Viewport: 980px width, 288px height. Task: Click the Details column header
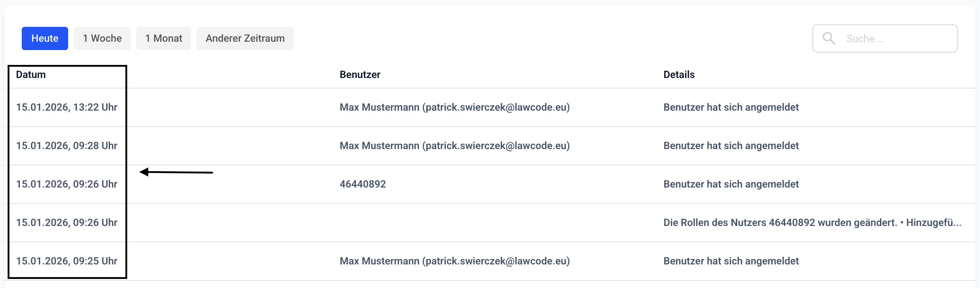[679, 75]
